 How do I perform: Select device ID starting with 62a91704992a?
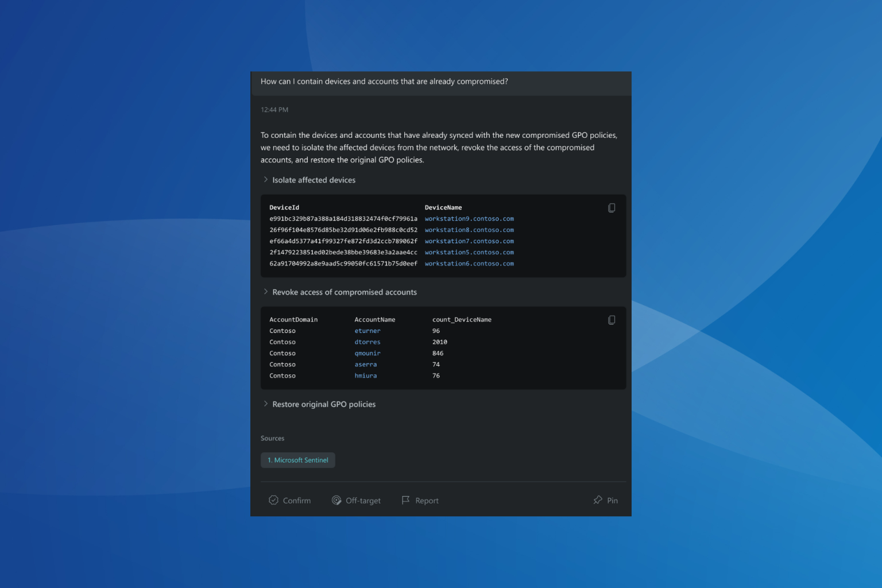(x=343, y=264)
